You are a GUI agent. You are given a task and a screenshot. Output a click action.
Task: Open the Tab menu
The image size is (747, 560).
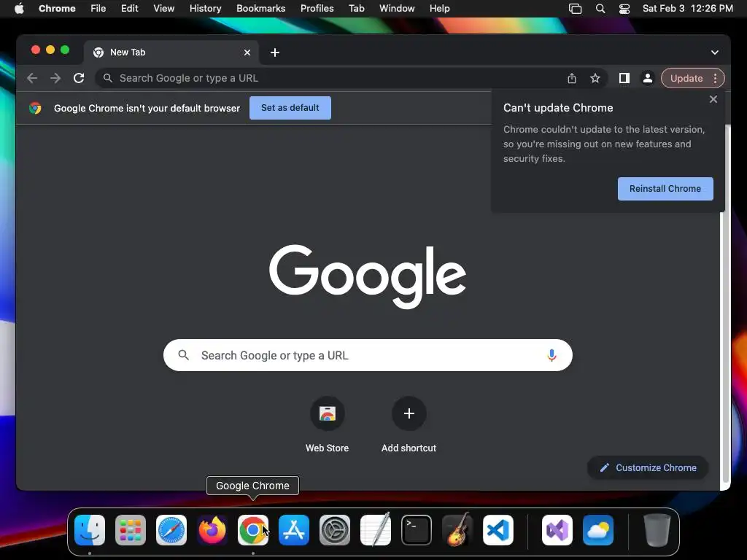coord(356,9)
